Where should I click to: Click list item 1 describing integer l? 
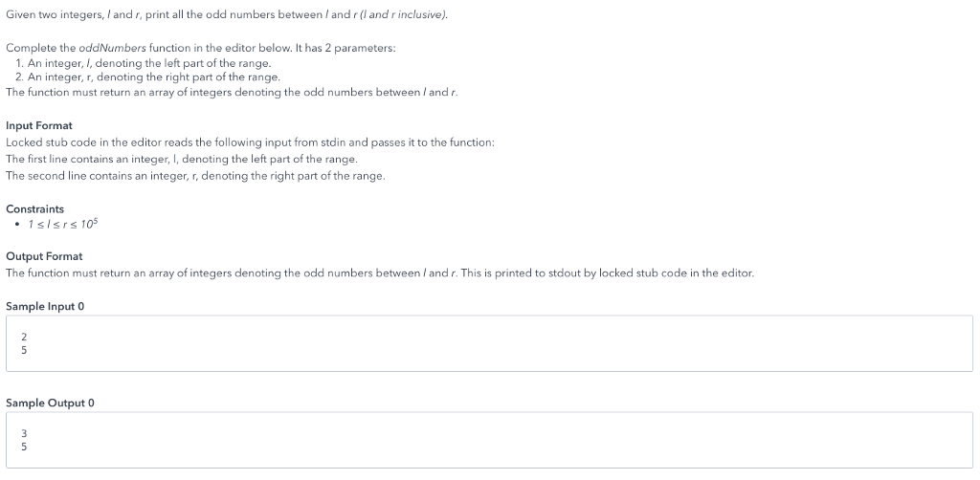pyautogui.click(x=144, y=62)
